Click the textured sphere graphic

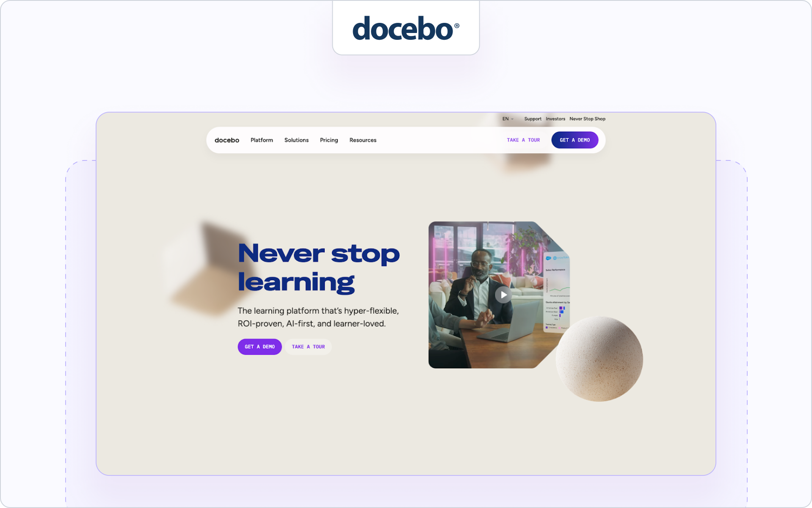click(599, 359)
